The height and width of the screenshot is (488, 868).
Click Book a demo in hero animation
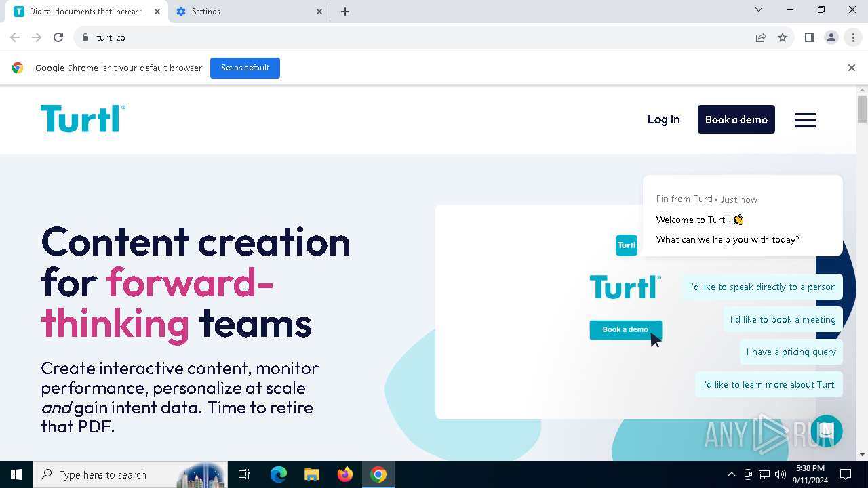point(625,329)
